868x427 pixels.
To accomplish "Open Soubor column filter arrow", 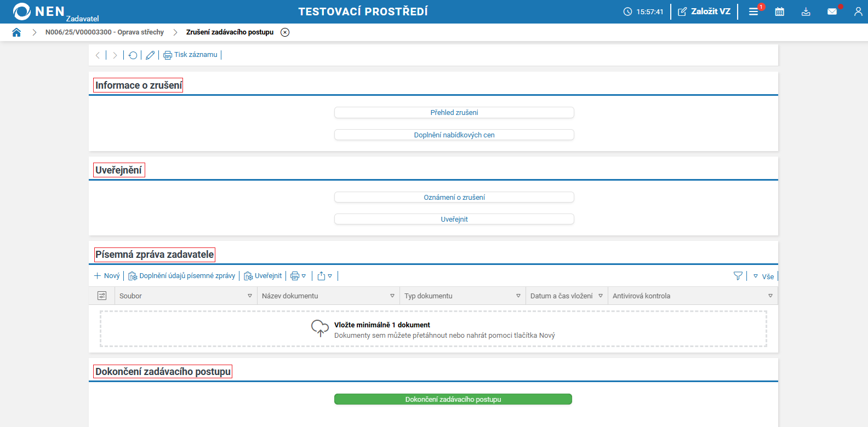I will tap(250, 296).
